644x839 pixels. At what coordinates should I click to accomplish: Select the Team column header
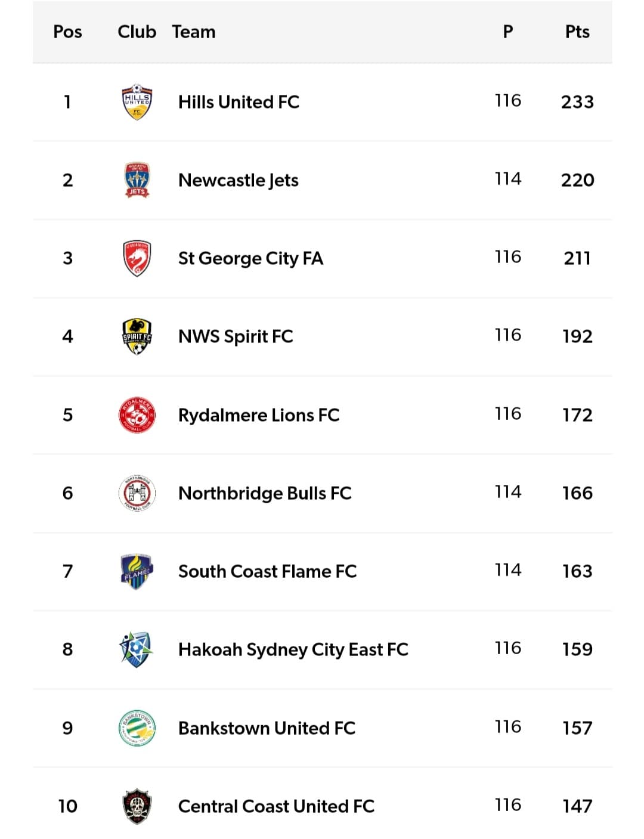[x=194, y=32]
